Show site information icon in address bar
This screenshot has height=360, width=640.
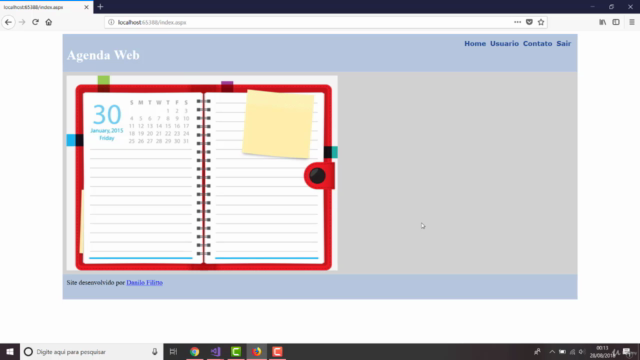(x=111, y=22)
